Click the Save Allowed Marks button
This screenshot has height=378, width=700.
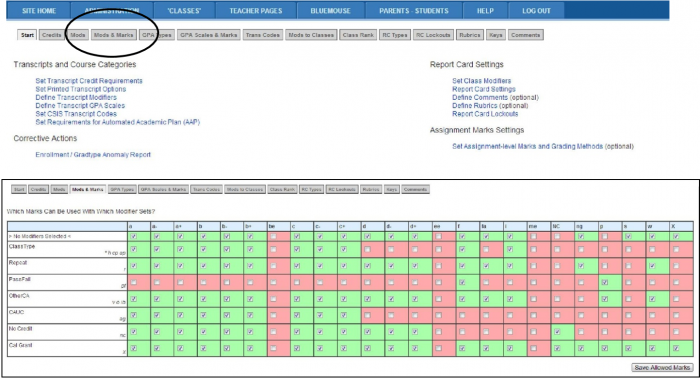point(662,367)
